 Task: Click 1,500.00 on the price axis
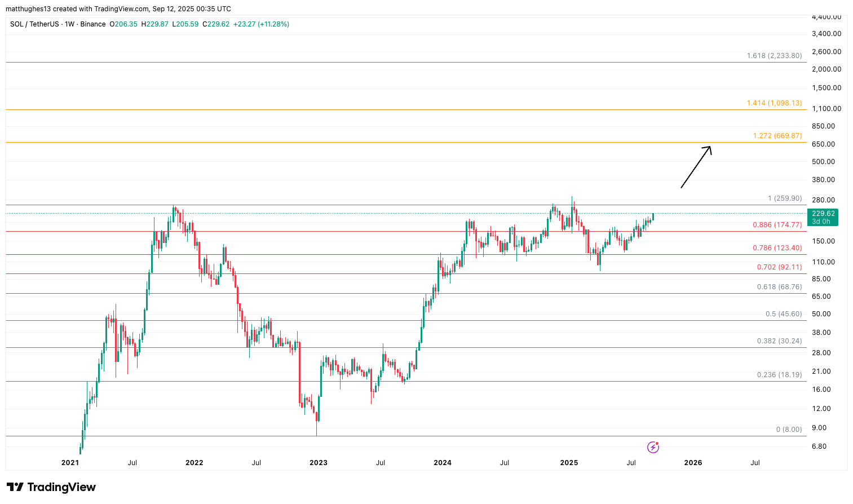point(827,88)
